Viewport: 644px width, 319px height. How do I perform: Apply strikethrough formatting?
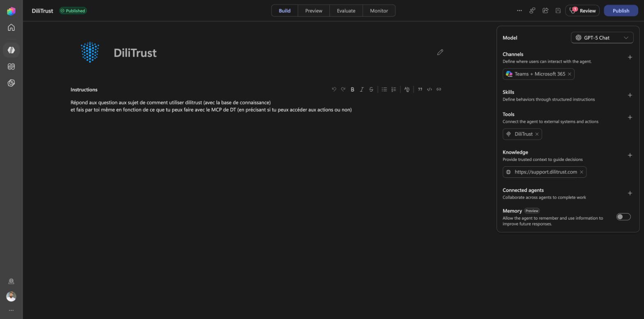point(371,90)
